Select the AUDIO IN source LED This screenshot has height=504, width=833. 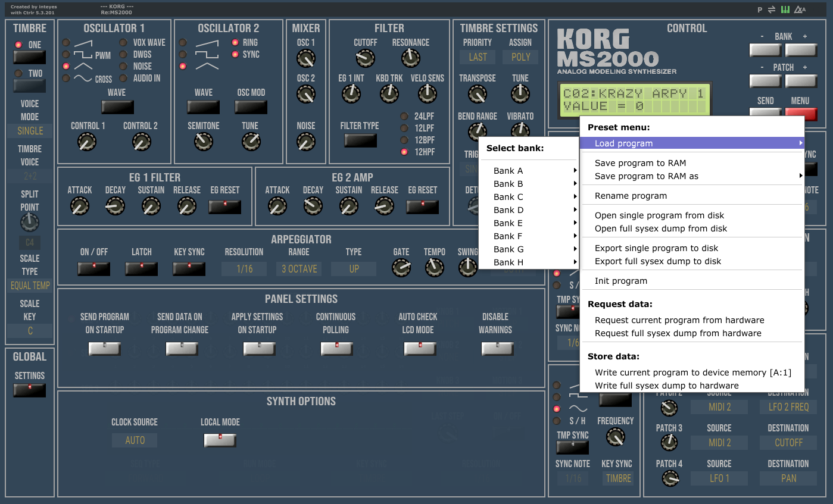[x=123, y=79]
